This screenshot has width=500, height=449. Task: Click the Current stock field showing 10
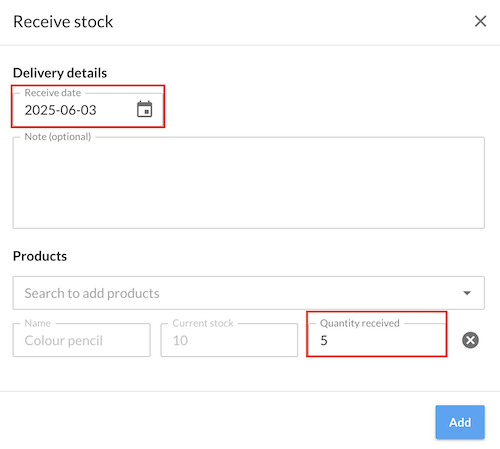[x=229, y=340]
